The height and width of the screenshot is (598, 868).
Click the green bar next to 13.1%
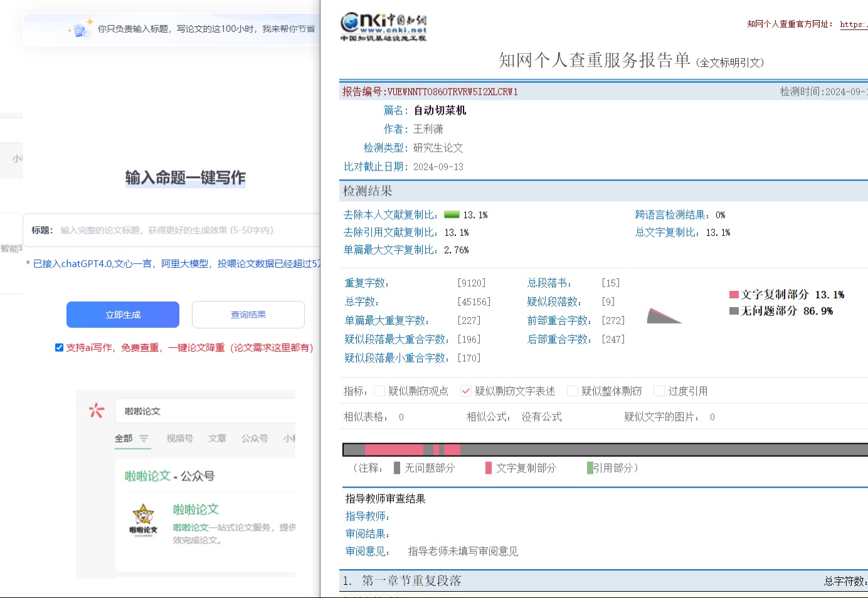pos(452,215)
